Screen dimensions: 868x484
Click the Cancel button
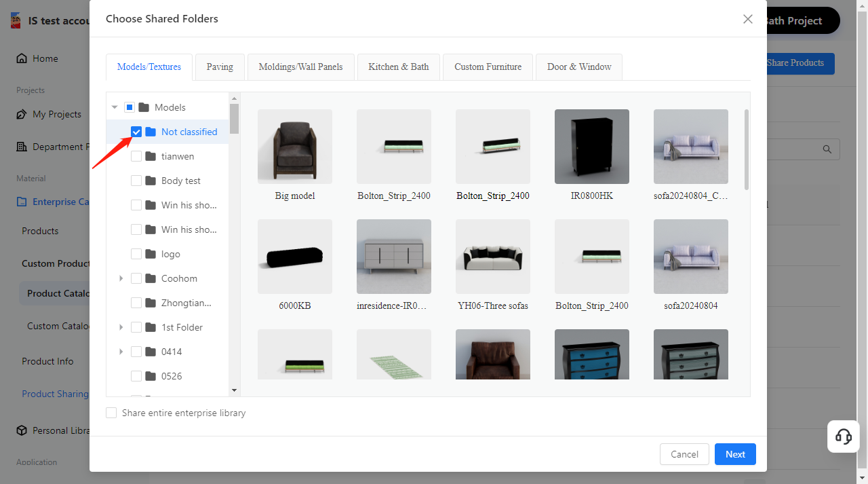(x=684, y=454)
